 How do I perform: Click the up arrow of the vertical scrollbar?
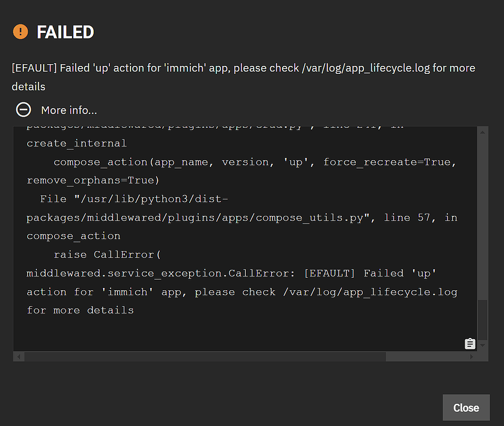pos(482,131)
